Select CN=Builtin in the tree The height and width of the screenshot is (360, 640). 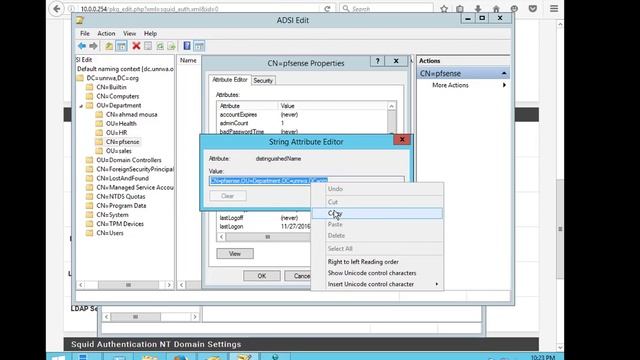click(111, 87)
